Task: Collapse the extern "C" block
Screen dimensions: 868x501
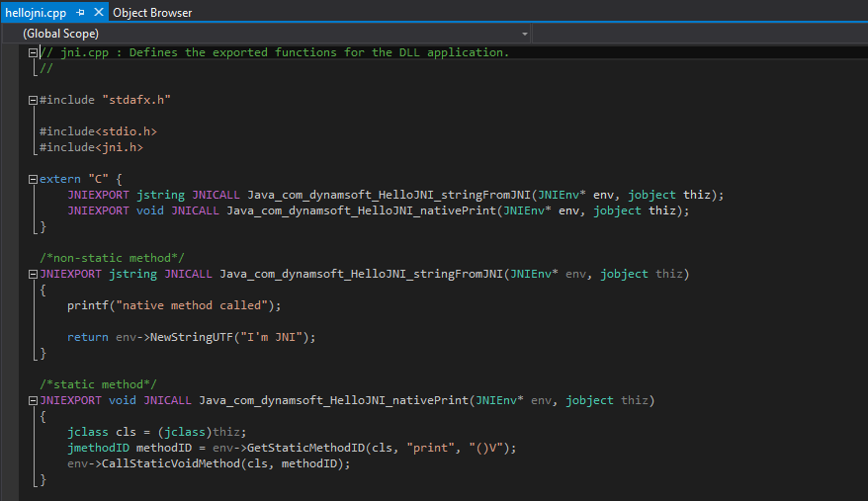Action: (34, 180)
